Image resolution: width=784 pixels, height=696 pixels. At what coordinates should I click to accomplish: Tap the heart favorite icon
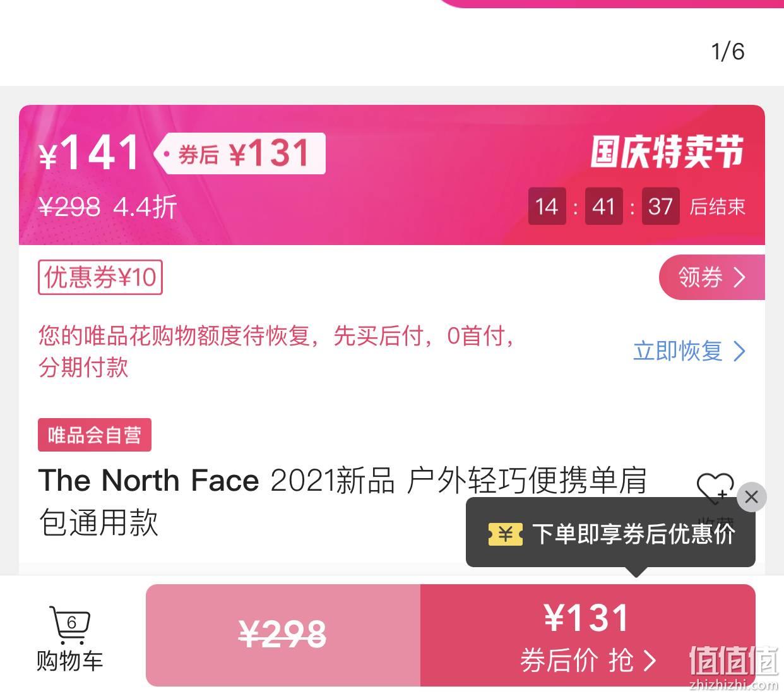715,488
